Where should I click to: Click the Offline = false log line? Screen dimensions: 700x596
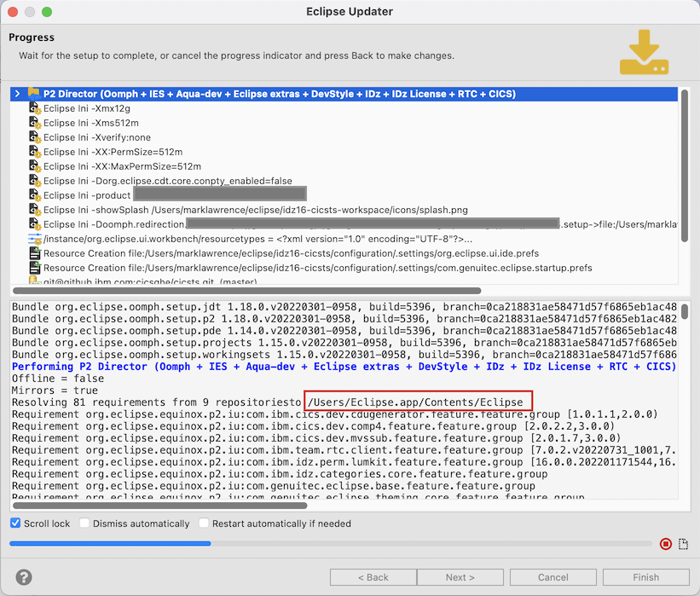point(58,379)
